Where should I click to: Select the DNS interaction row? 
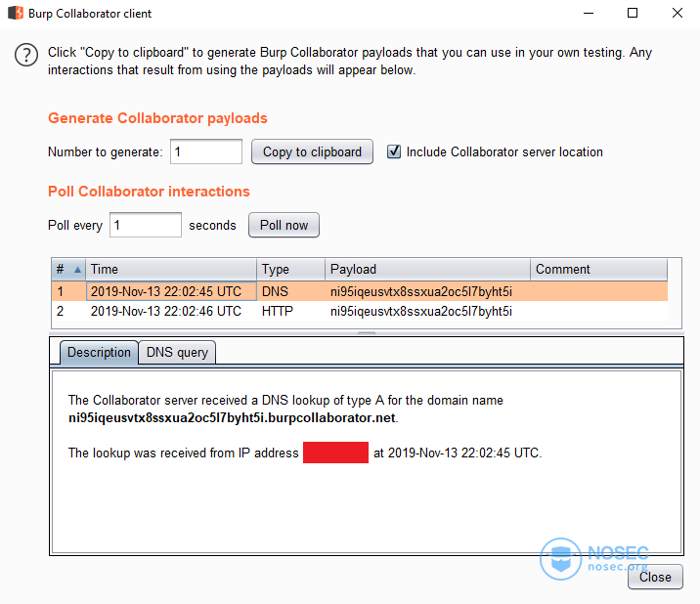coord(360,291)
